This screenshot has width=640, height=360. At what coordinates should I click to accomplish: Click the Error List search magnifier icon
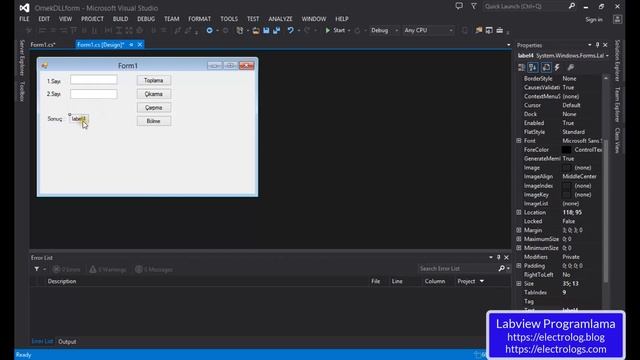coord(501,269)
